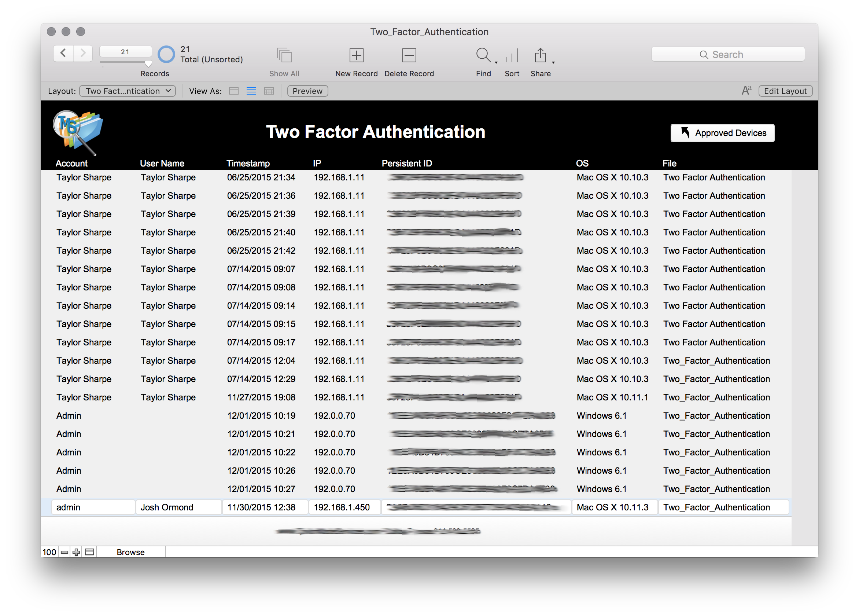Toggle the status toolbar icon at bottom
This screenshot has width=859, height=616.
89,552
